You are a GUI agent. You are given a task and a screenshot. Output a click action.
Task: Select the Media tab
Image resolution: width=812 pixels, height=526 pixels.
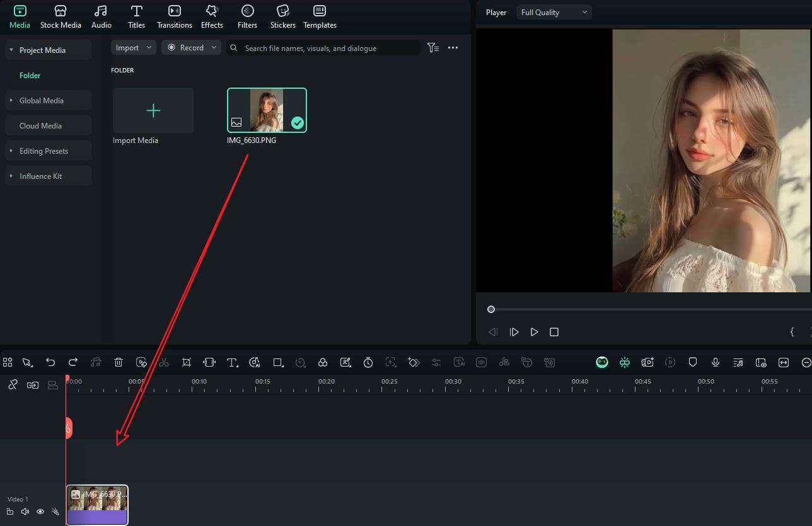20,17
